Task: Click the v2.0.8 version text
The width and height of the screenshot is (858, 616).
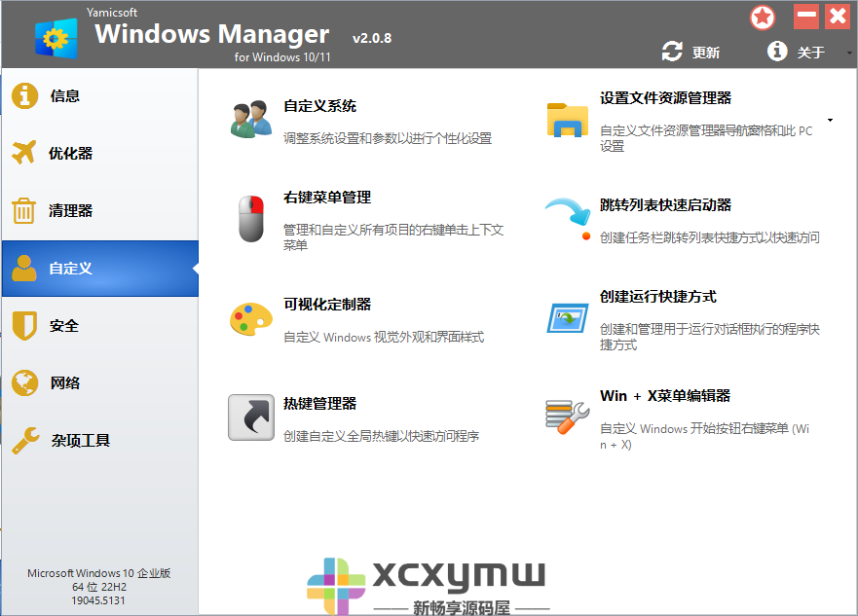Action: pyautogui.click(x=372, y=38)
